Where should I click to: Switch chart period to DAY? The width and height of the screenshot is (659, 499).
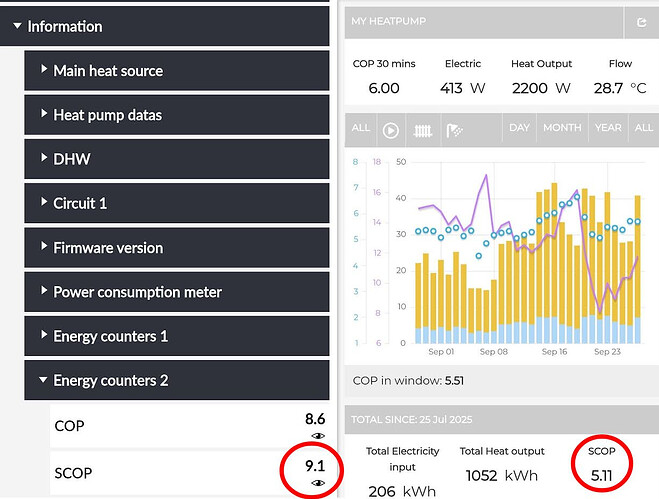click(519, 128)
